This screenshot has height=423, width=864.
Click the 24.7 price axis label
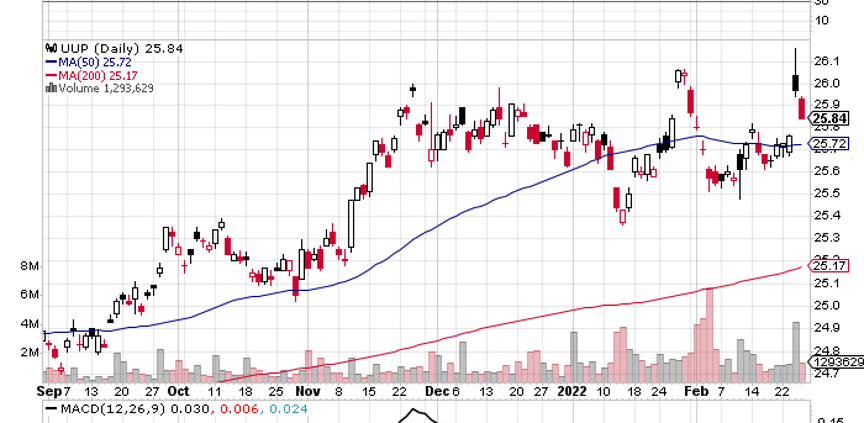tap(827, 373)
